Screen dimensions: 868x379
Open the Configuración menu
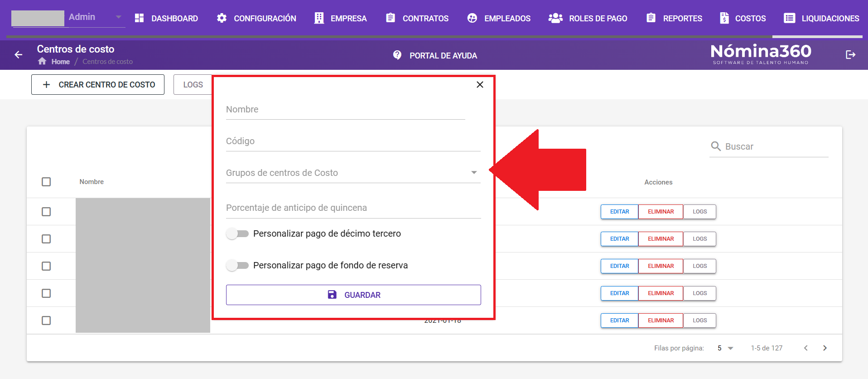tap(256, 18)
